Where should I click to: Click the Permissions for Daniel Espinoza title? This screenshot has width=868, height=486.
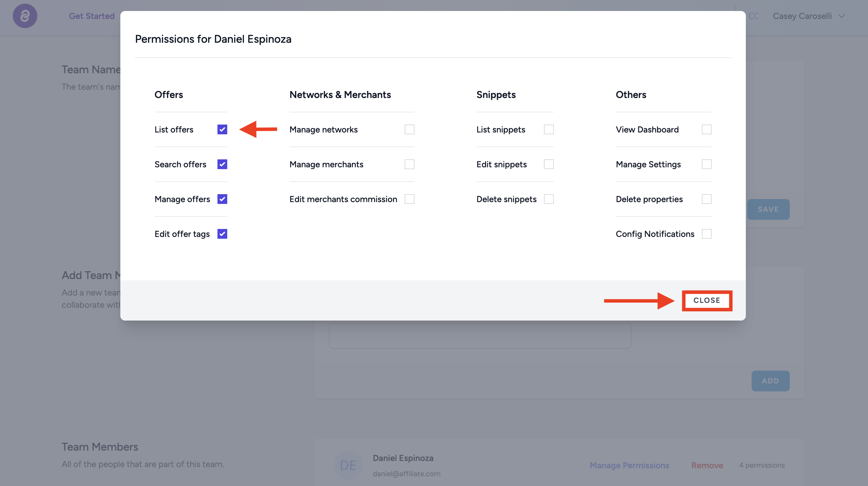(213, 39)
